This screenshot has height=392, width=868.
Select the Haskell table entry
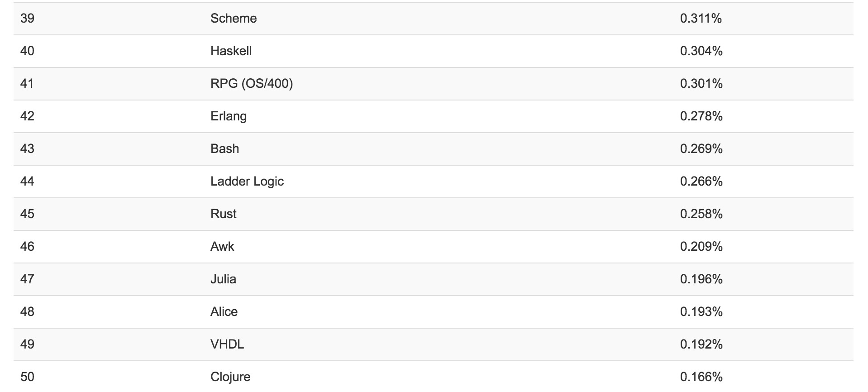(231, 51)
